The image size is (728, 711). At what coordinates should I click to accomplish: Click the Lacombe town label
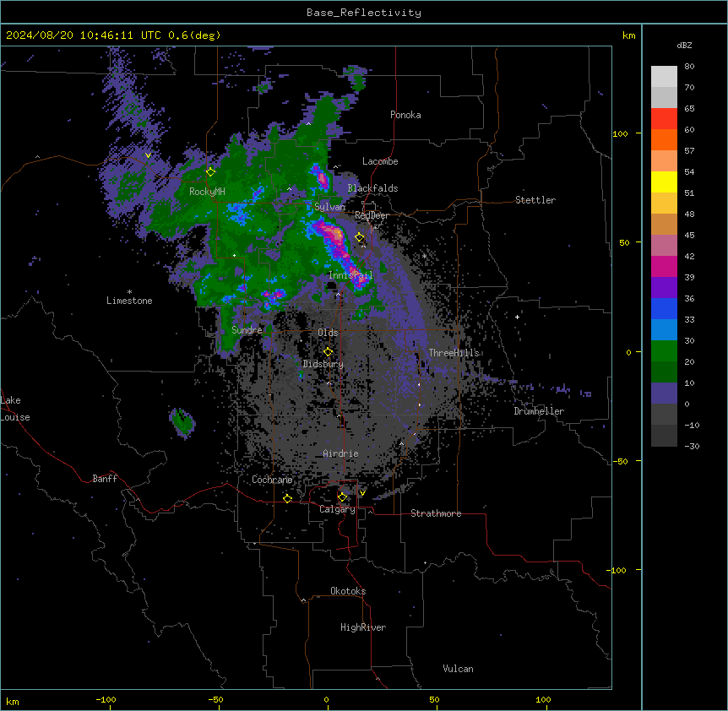(x=380, y=161)
